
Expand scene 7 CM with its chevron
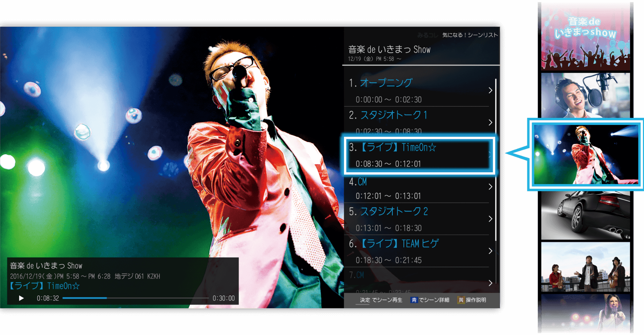click(x=491, y=283)
